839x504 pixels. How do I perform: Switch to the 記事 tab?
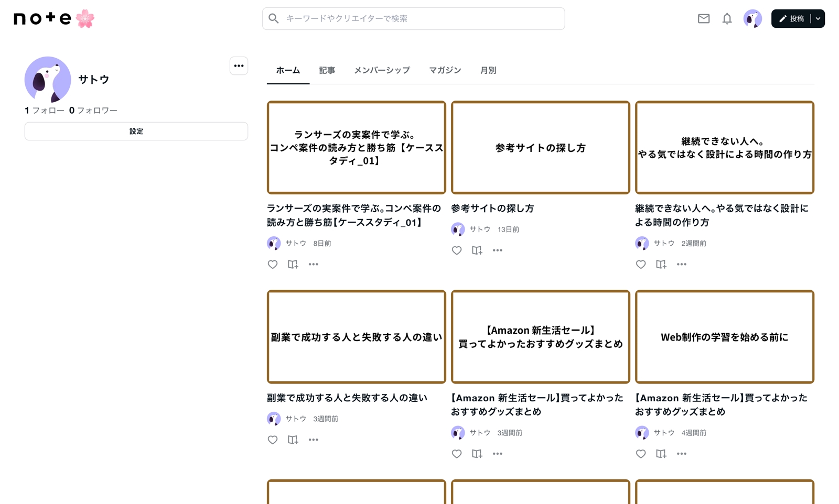[327, 70]
